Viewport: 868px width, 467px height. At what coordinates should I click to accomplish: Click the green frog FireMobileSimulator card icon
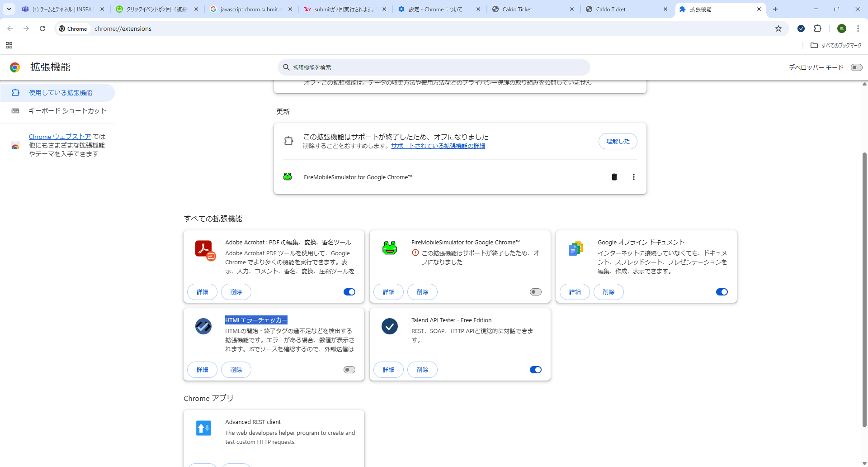click(x=390, y=248)
